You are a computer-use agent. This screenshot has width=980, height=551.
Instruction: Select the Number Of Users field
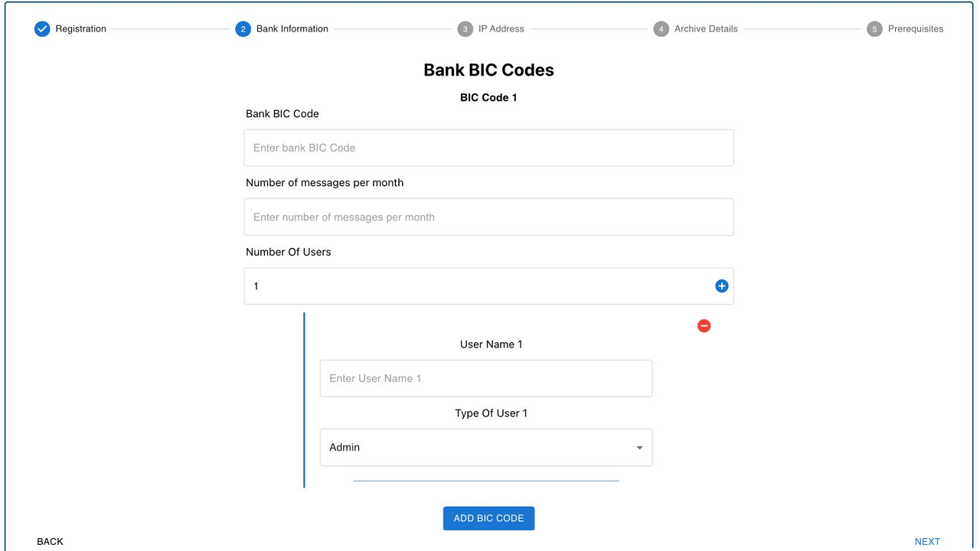488,286
